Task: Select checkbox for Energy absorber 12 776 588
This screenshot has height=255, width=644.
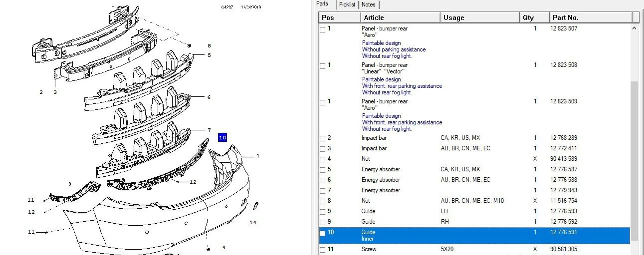Action: [323, 180]
